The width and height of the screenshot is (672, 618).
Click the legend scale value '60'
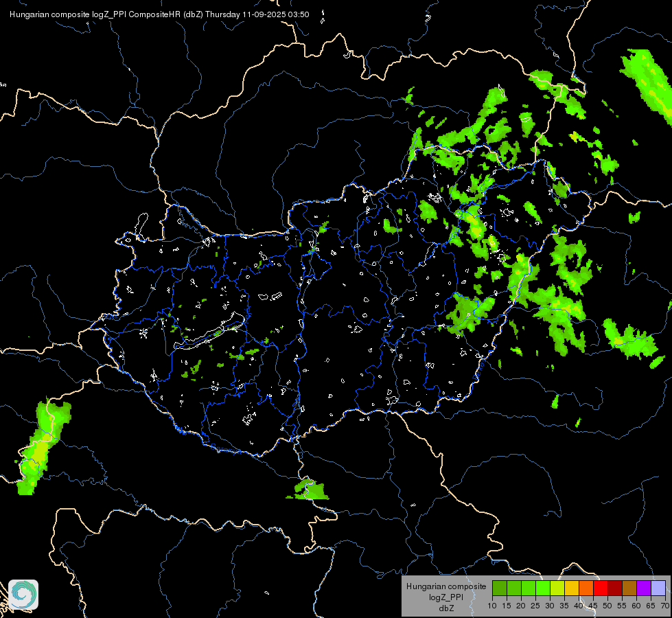click(x=636, y=606)
